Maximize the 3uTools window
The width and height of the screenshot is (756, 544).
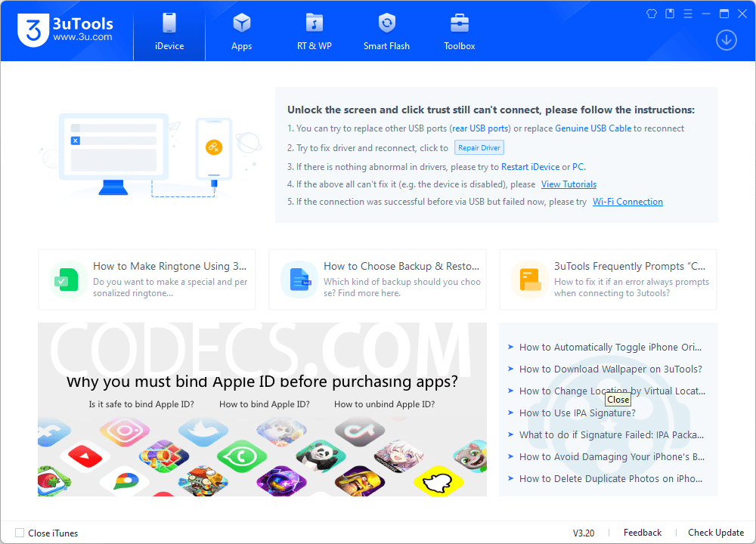(x=724, y=14)
